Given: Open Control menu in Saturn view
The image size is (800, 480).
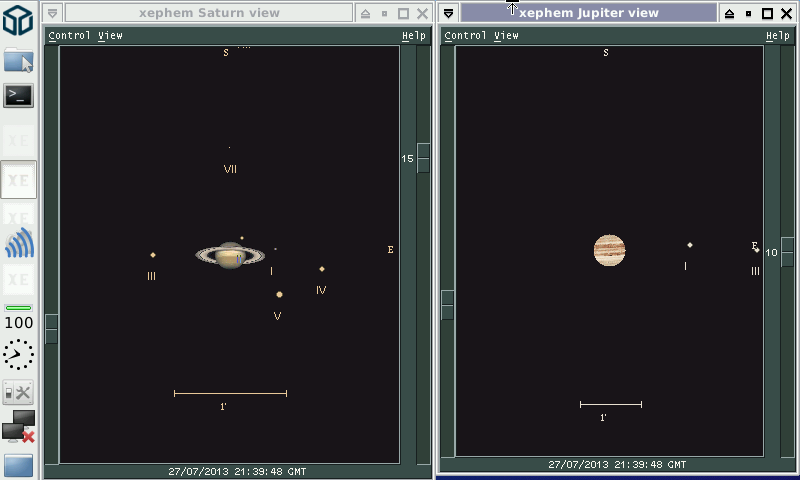Looking at the screenshot, I should [x=69, y=36].
